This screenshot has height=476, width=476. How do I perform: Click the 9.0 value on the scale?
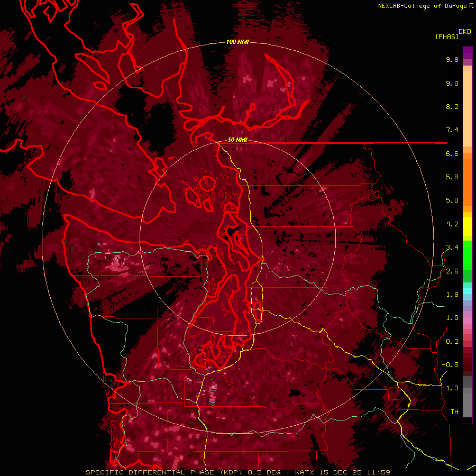(452, 83)
